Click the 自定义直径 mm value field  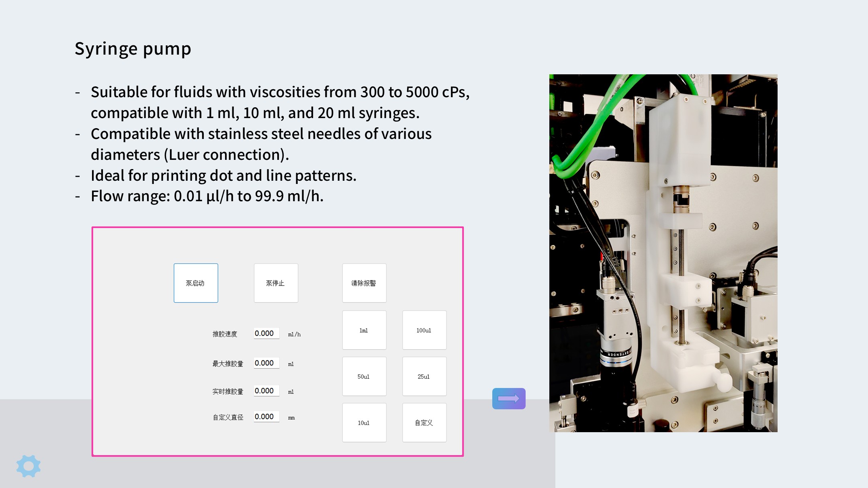(266, 417)
